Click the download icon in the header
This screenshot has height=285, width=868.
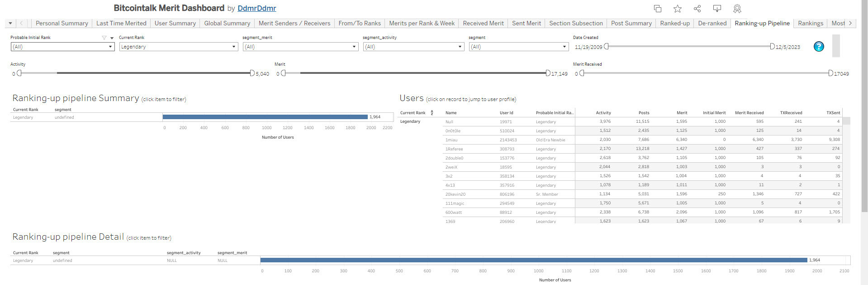[x=717, y=9]
